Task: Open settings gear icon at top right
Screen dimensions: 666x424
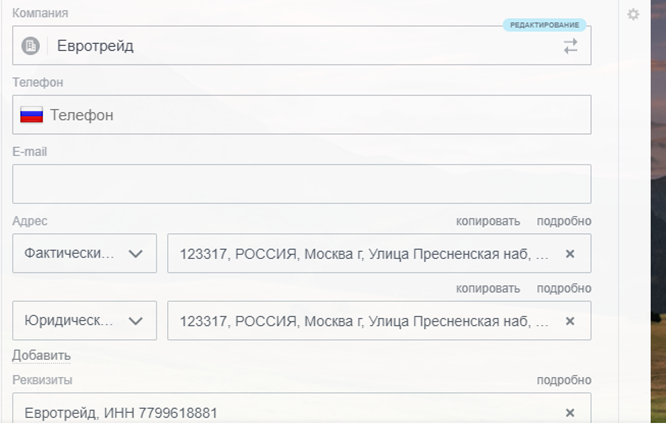Action: (x=633, y=14)
